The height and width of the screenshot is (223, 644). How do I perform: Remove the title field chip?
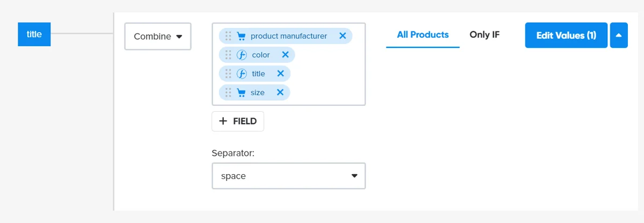click(x=280, y=74)
